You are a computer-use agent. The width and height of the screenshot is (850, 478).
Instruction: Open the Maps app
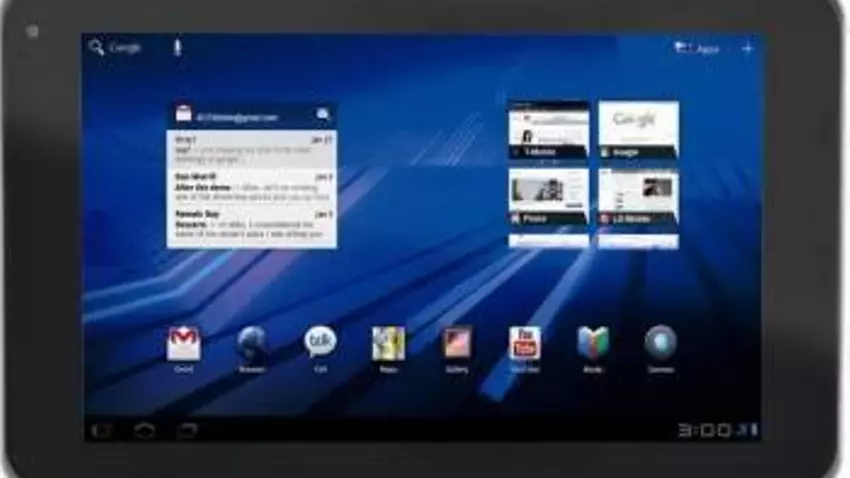coord(388,343)
